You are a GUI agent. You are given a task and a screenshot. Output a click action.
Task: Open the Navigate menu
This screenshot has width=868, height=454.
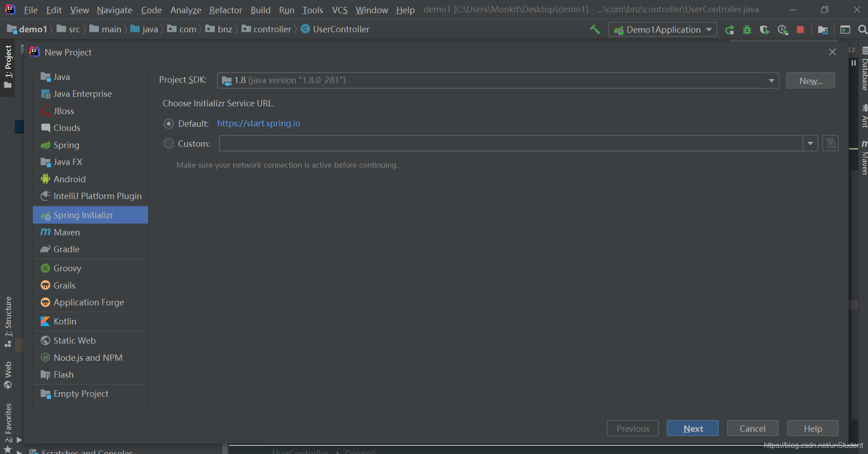point(115,10)
